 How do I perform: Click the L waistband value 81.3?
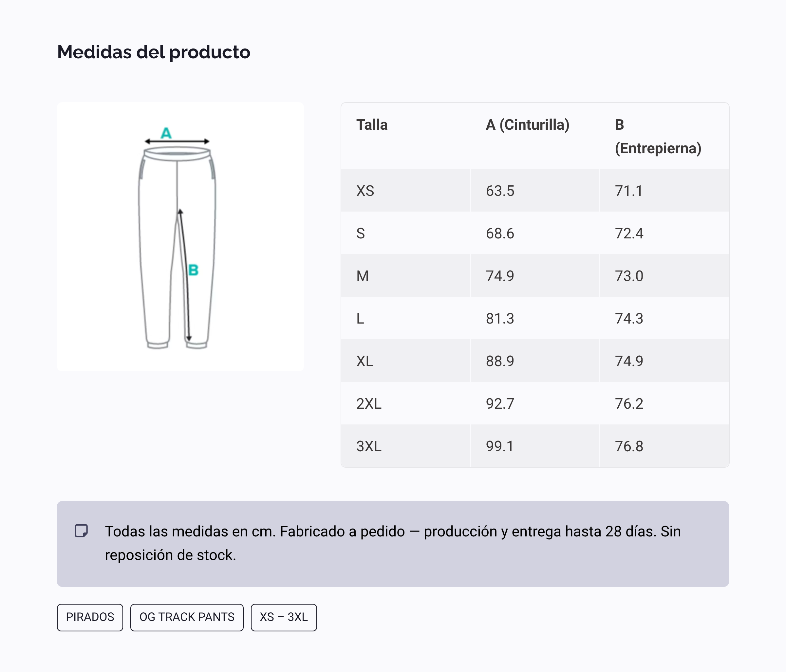coord(500,319)
